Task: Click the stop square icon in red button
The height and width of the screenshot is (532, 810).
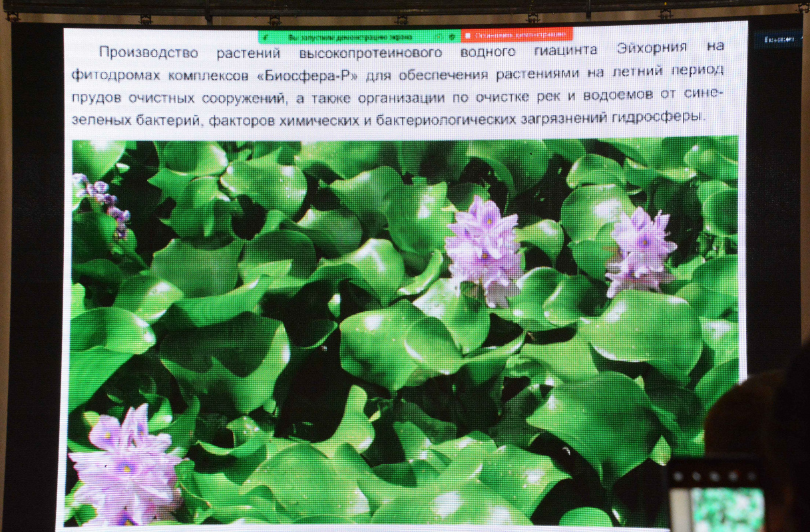Action: pyautogui.click(x=468, y=36)
